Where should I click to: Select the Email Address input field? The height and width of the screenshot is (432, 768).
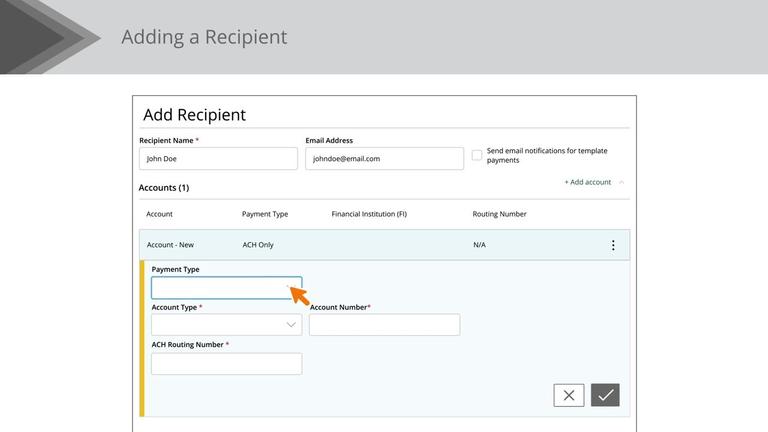coord(384,158)
